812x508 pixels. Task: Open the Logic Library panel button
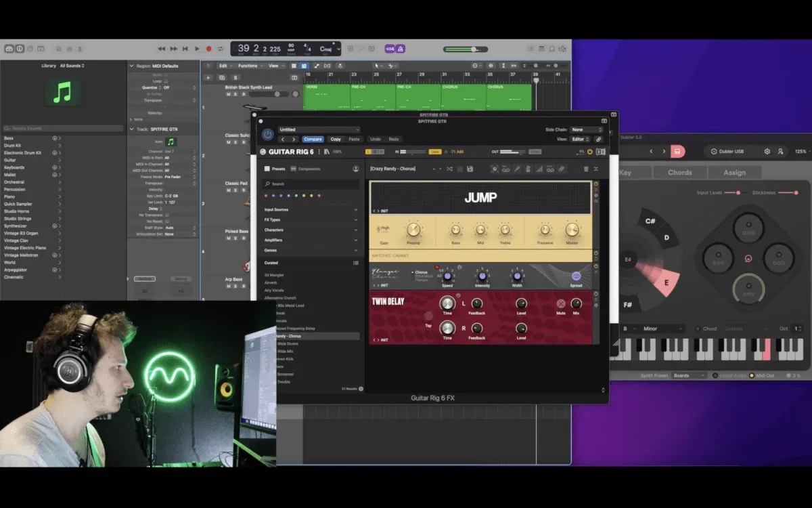9,49
